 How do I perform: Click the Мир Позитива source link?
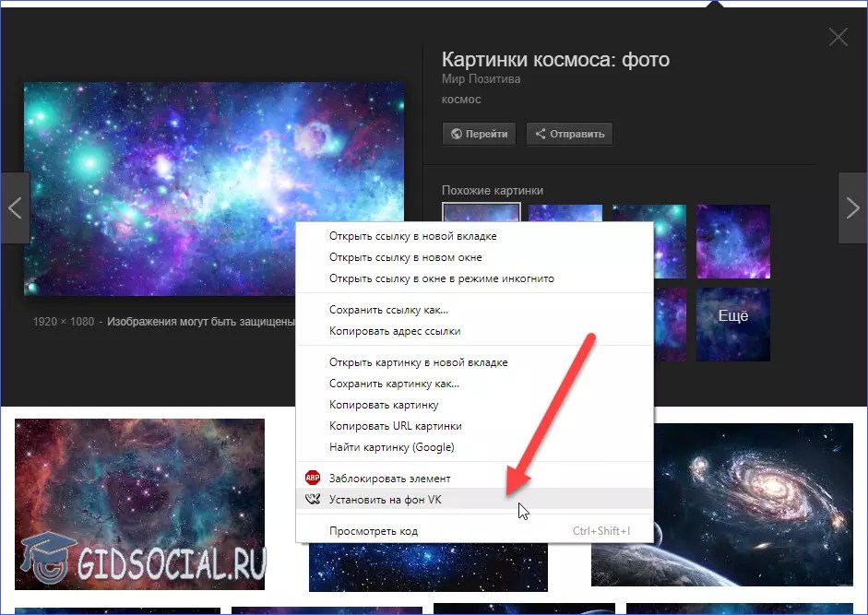(481, 79)
